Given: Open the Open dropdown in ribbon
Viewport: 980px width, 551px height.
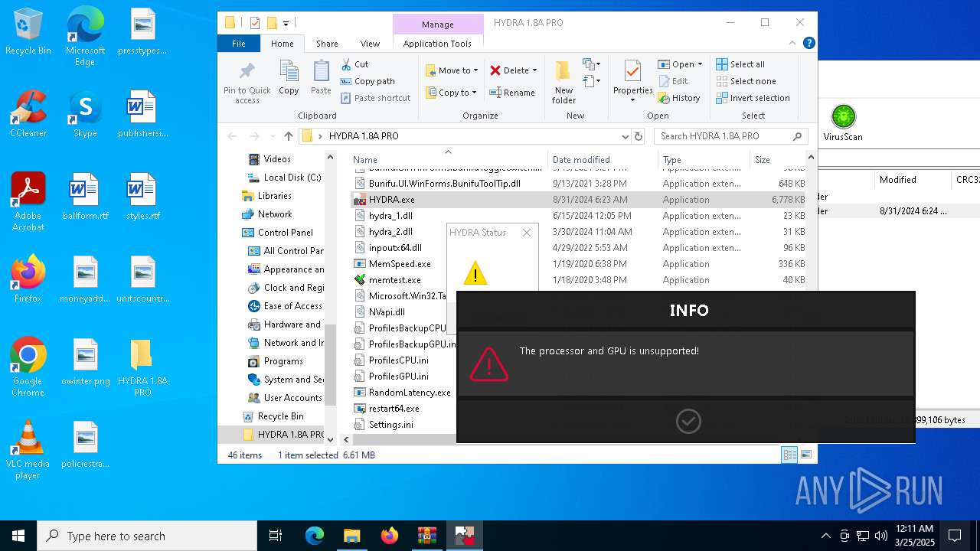Looking at the screenshot, I should [680, 64].
